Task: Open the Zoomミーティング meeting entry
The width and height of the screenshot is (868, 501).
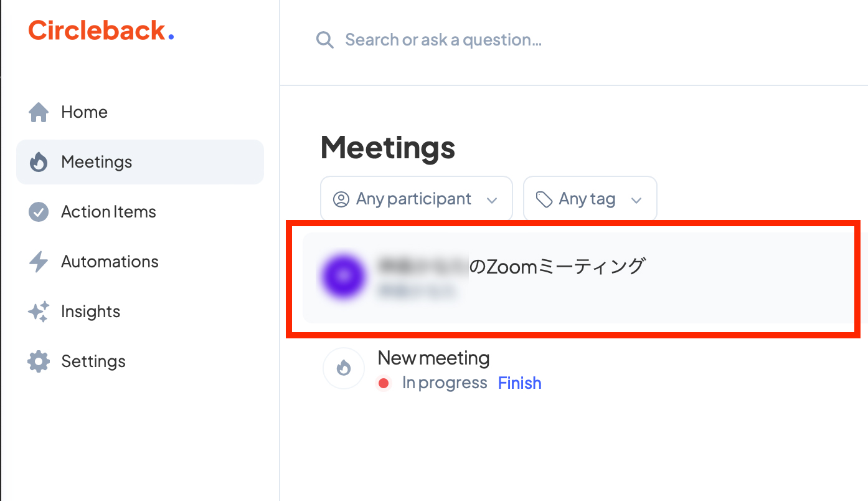Action: click(x=557, y=267)
